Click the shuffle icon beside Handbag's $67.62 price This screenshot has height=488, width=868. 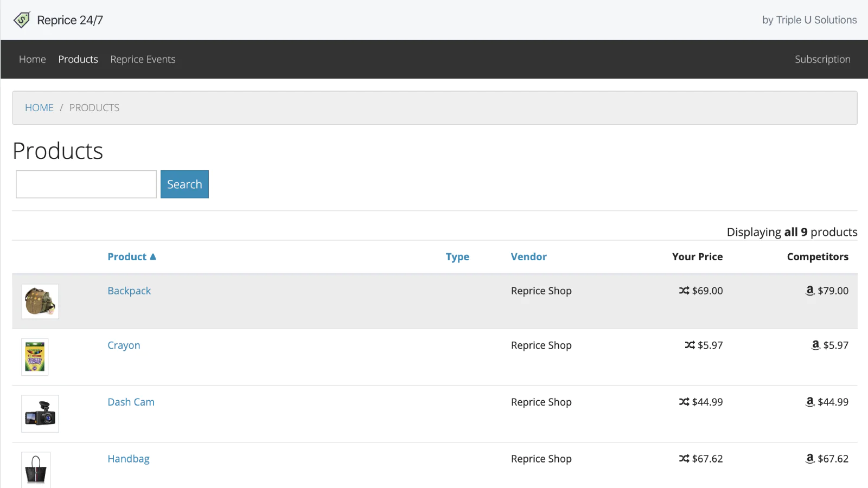(684, 459)
